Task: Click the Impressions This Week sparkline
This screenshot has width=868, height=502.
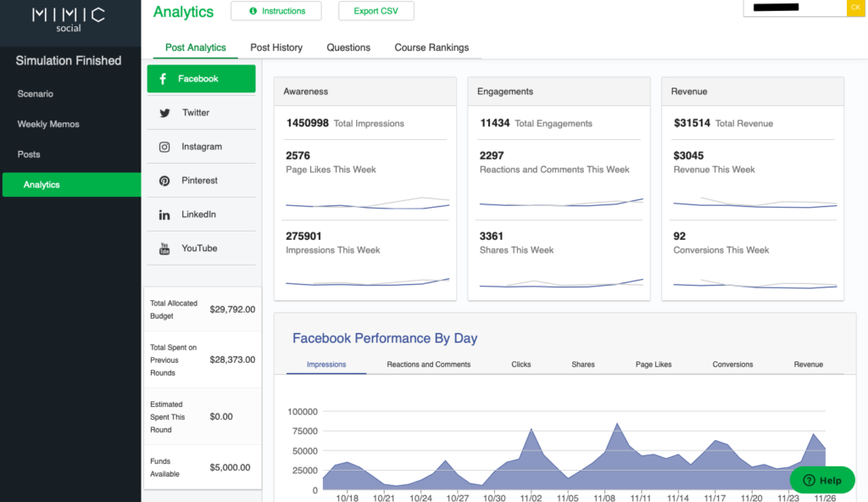Action: (x=367, y=282)
